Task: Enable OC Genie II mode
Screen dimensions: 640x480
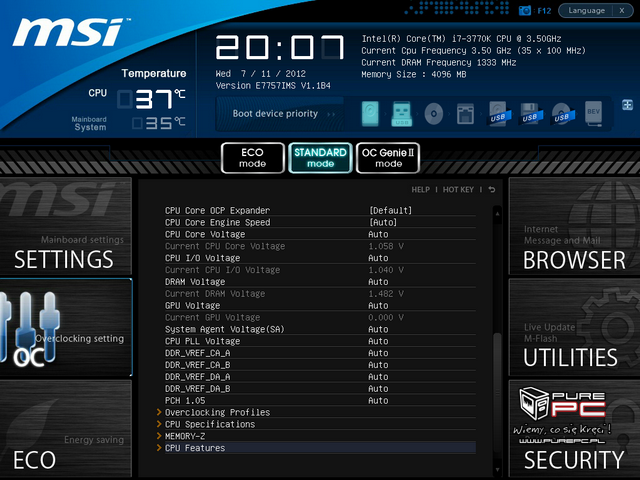Action: click(388, 158)
